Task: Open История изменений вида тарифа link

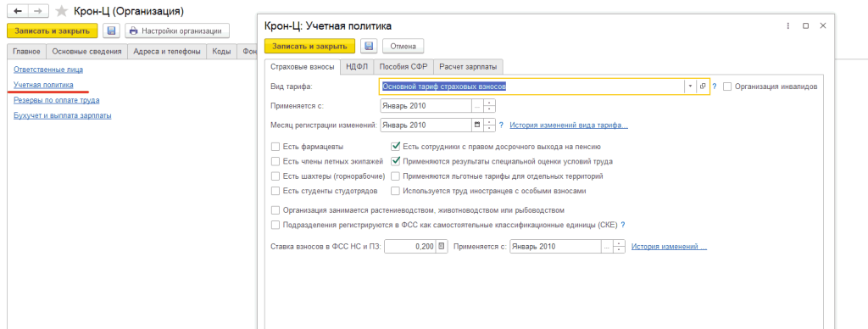Action: [x=569, y=125]
